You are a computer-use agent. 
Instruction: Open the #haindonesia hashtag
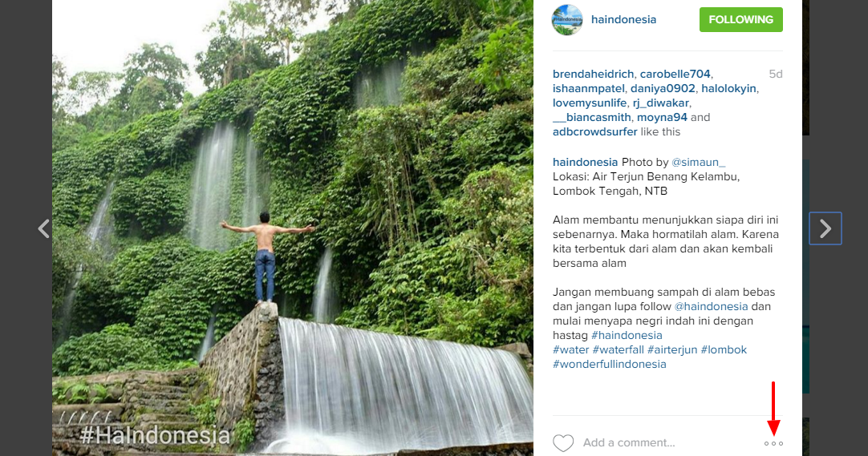[627, 336]
